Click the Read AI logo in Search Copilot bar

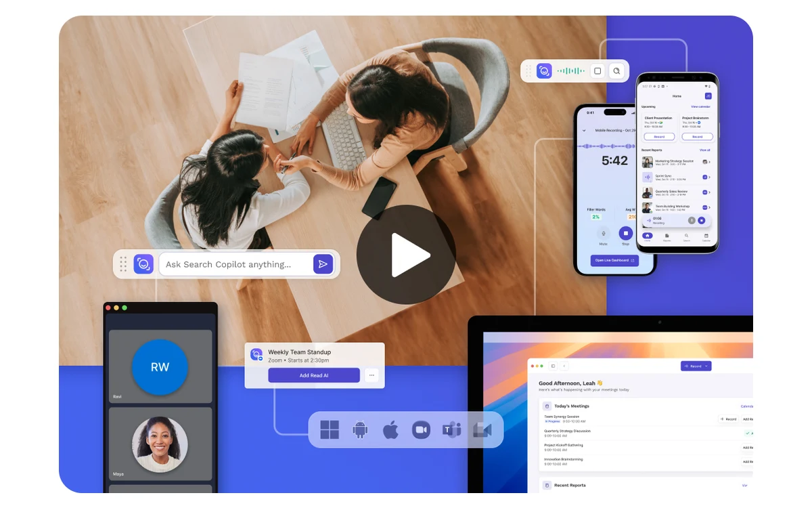[x=143, y=264]
